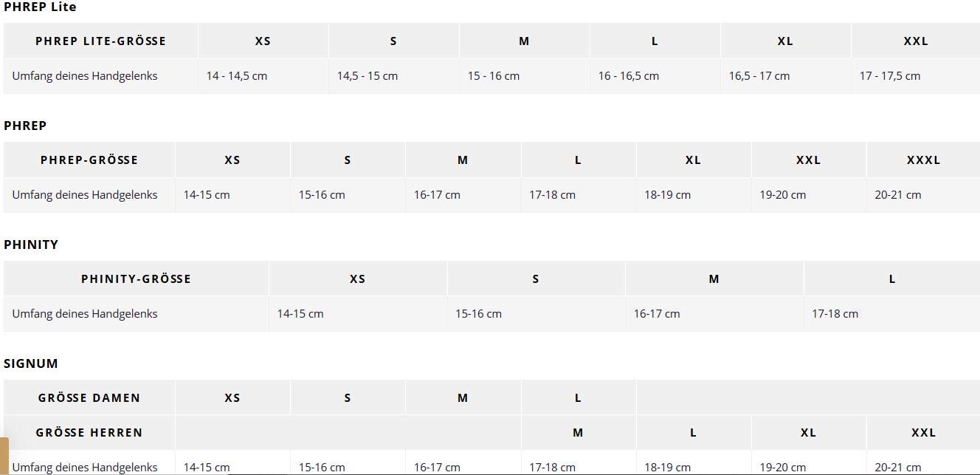The image size is (980, 475).
Task: Select the L header in PHINITY table
Action: (x=892, y=279)
